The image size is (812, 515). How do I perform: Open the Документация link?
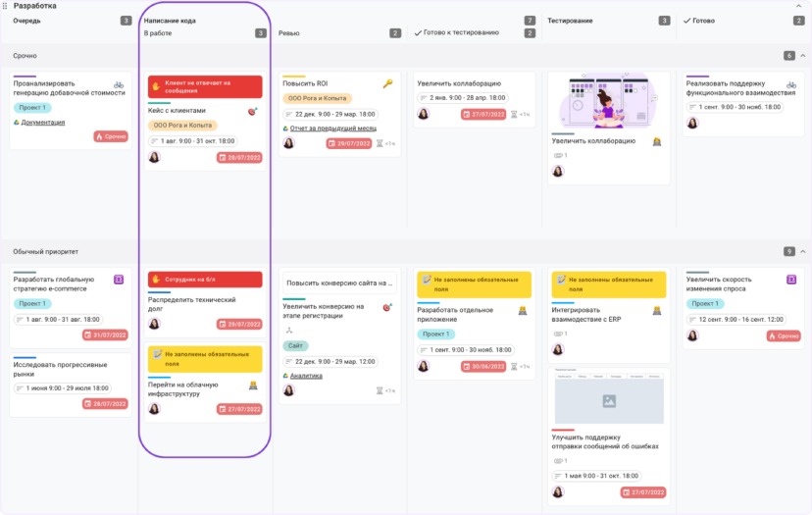coord(43,123)
